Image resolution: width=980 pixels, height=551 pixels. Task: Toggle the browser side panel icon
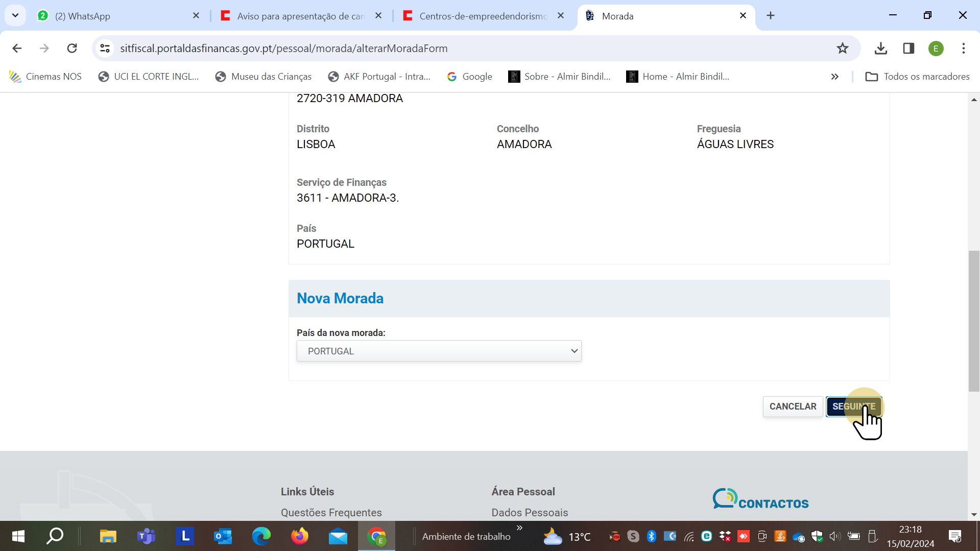pos(909,48)
